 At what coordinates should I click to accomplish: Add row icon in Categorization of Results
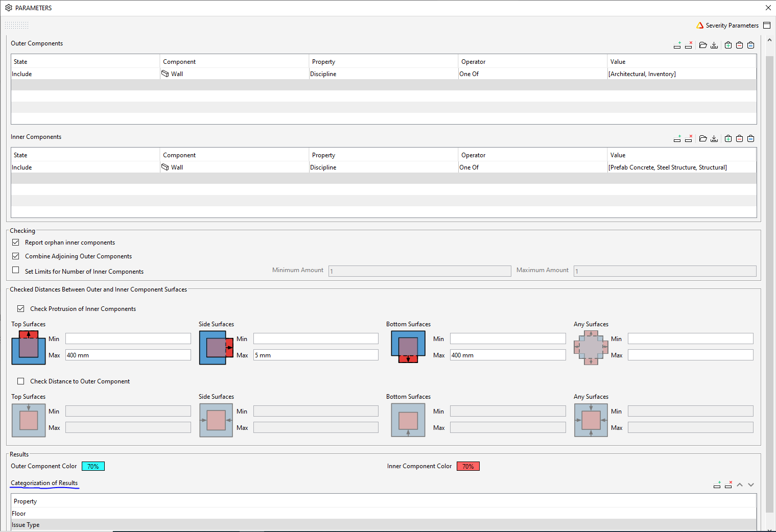click(717, 485)
